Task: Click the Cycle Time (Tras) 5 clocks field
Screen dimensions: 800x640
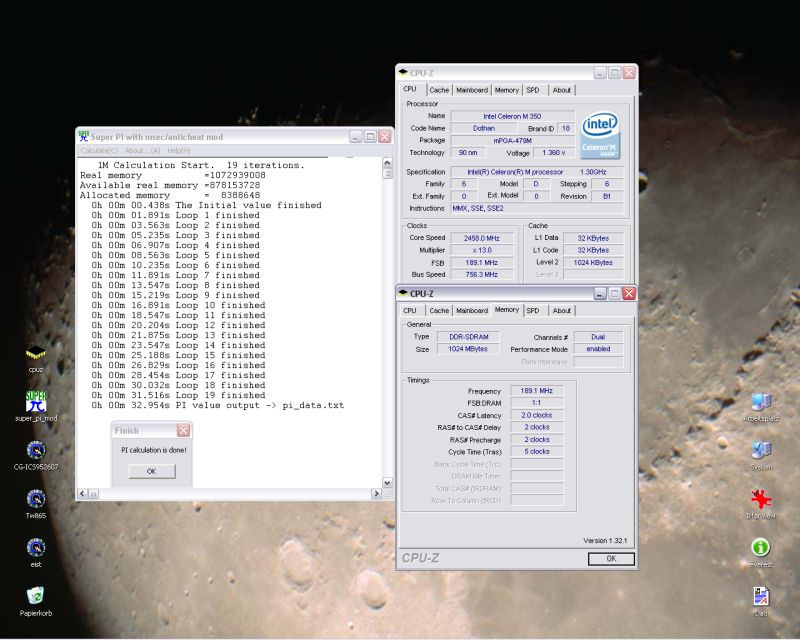Action: (537, 452)
